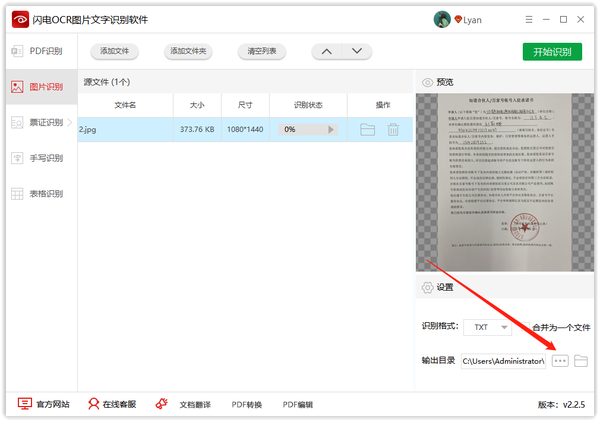This screenshot has width=600, height=422.
Task: Expand the 票证识别 ticket recognition section
Action: tap(38, 122)
